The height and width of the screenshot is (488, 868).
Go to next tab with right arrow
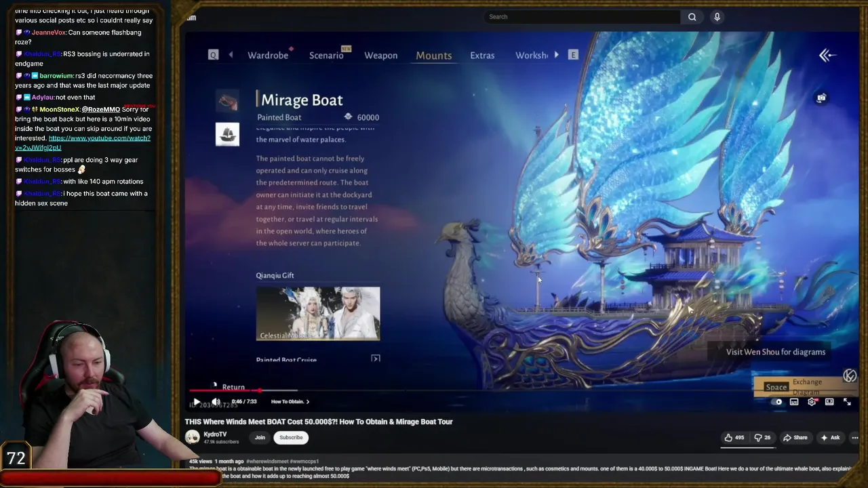point(556,55)
